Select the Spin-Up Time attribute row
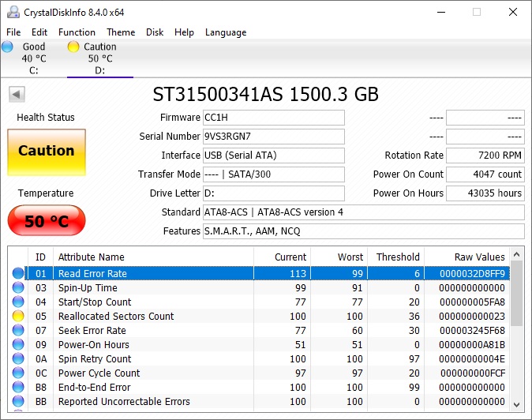Screen dimensions: 532x420 (x=259, y=287)
